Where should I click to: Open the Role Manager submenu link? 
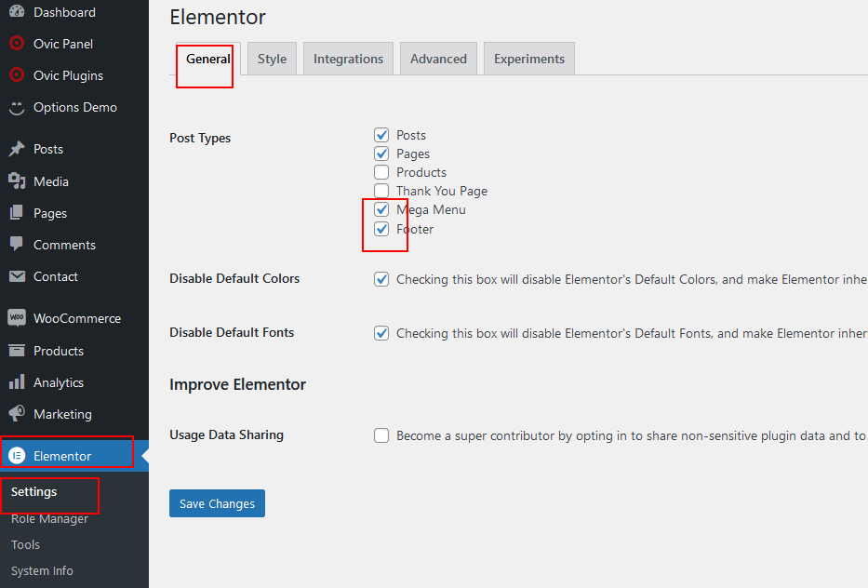click(50, 518)
